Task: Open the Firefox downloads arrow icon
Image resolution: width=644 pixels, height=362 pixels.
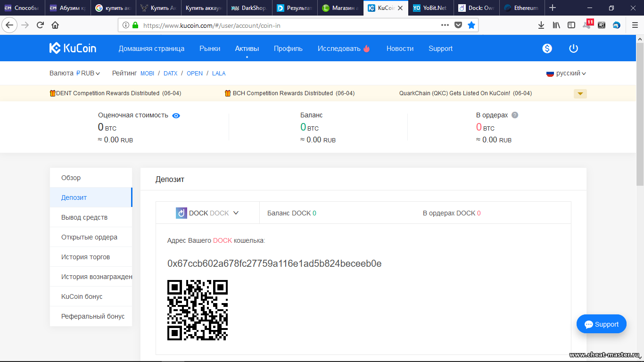Action: 541,25
